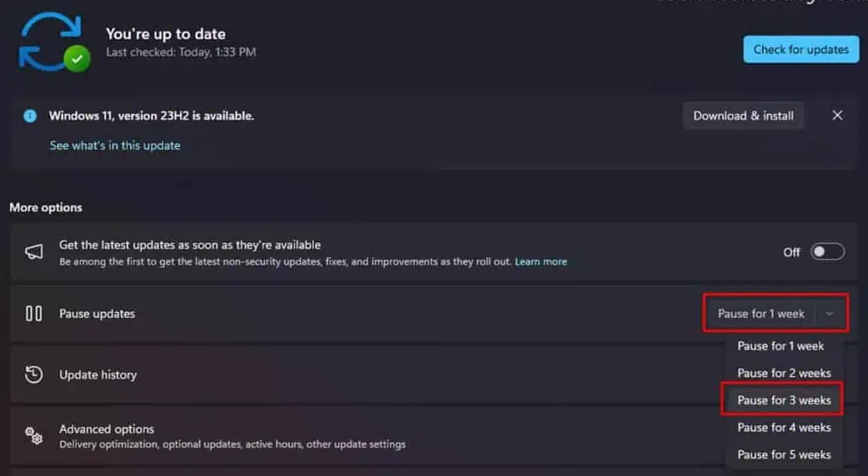Click the pause icon next to Pause updates

pos(33,314)
